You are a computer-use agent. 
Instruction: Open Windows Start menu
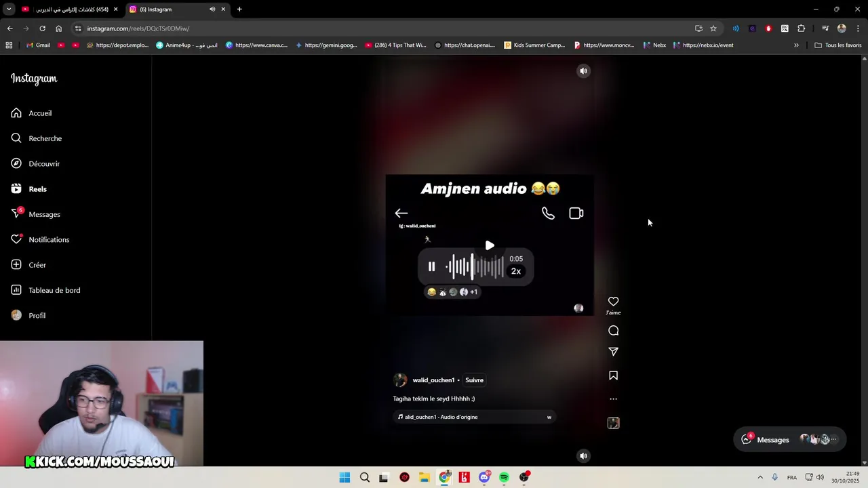tap(344, 478)
